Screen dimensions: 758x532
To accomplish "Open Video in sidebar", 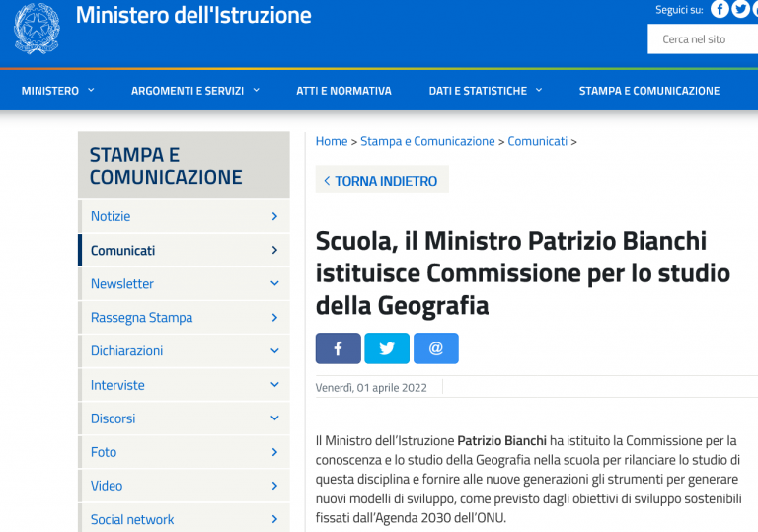I will tap(107, 486).
